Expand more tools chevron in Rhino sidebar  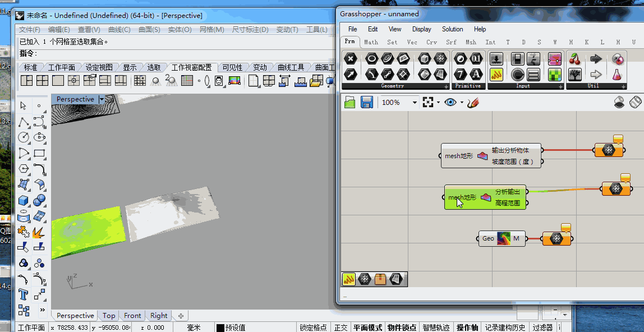pyautogui.click(x=42, y=310)
